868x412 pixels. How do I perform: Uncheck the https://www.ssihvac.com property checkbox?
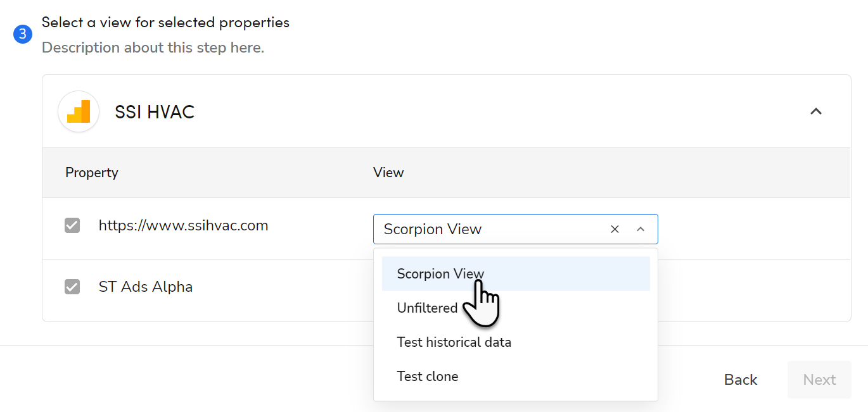click(72, 225)
